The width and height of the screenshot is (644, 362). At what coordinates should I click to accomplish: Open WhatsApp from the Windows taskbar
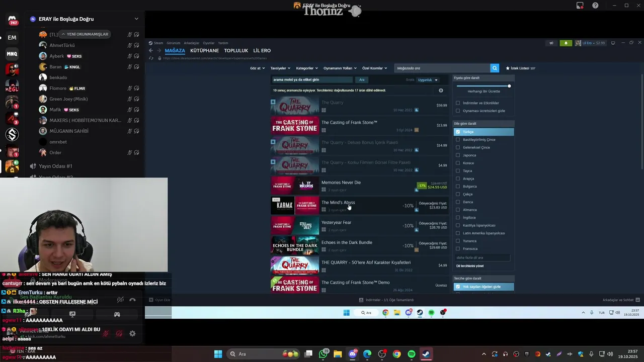coord(323,354)
